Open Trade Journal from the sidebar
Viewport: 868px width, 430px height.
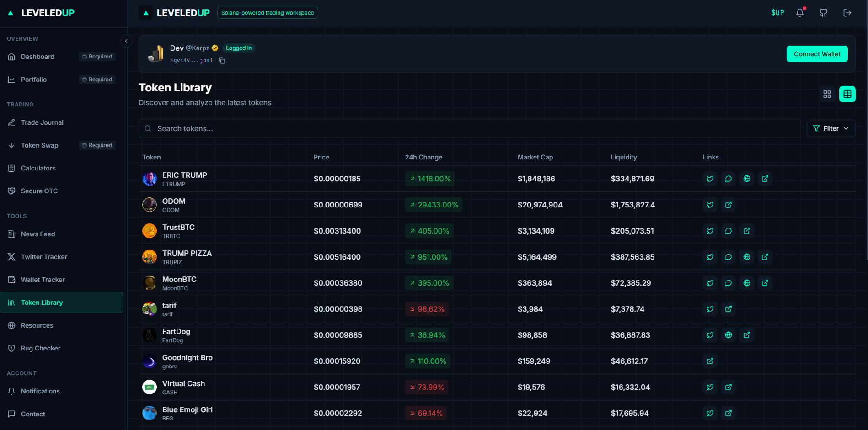click(x=42, y=122)
